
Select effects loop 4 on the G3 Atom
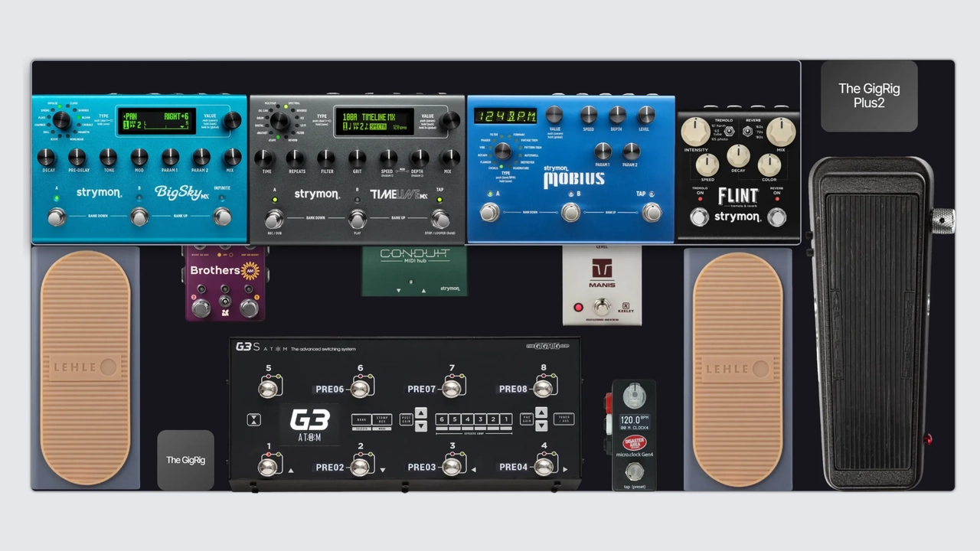click(467, 419)
